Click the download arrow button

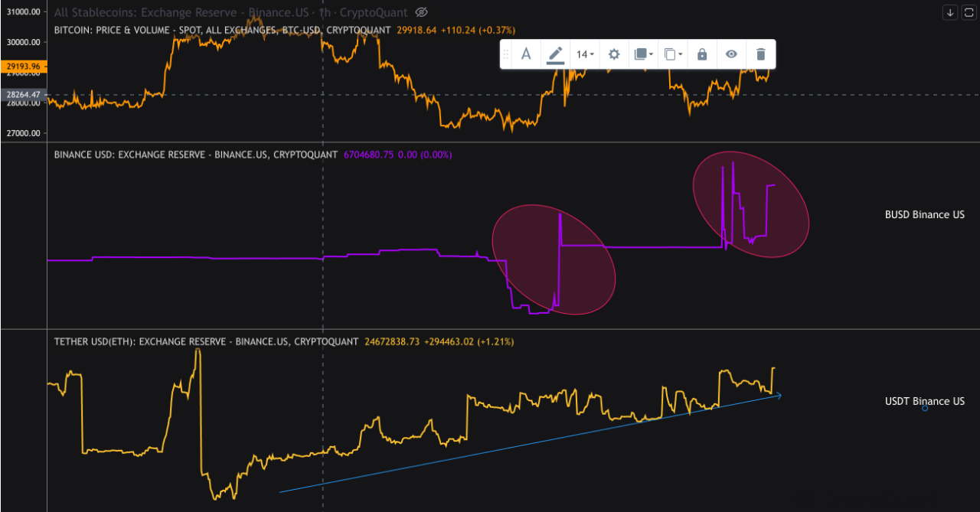pyautogui.click(x=949, y=11)
